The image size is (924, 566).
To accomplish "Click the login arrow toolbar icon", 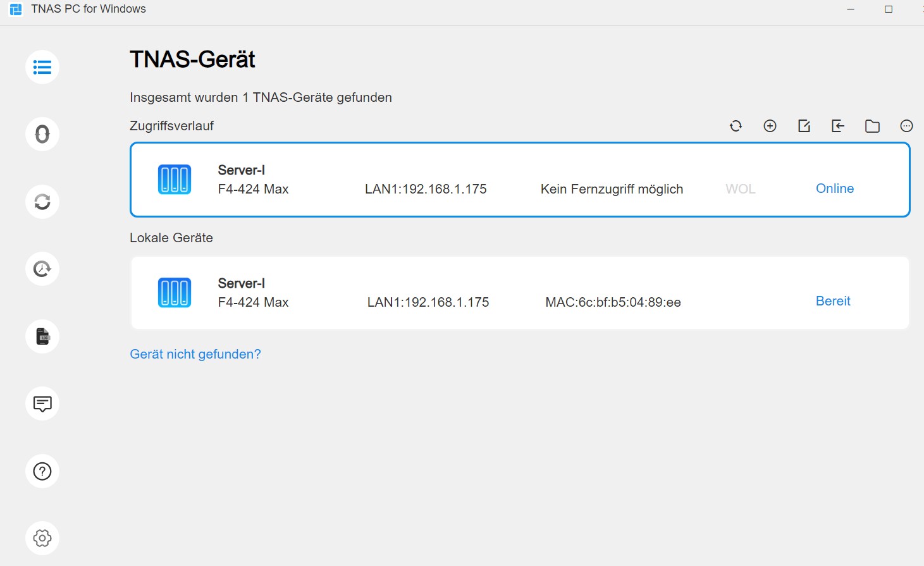I will (838, 126).
